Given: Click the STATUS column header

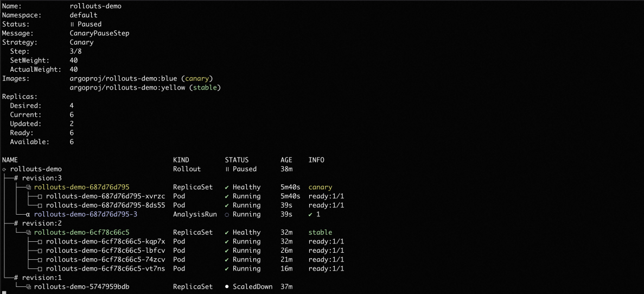Looking at the screenshot, I should coord(237,160).
